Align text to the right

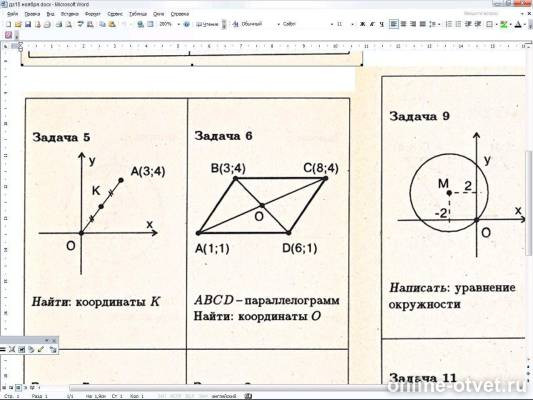413,24
